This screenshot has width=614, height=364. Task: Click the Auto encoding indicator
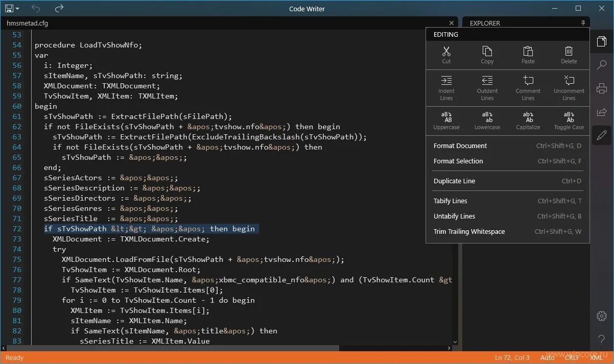[548, 357]
